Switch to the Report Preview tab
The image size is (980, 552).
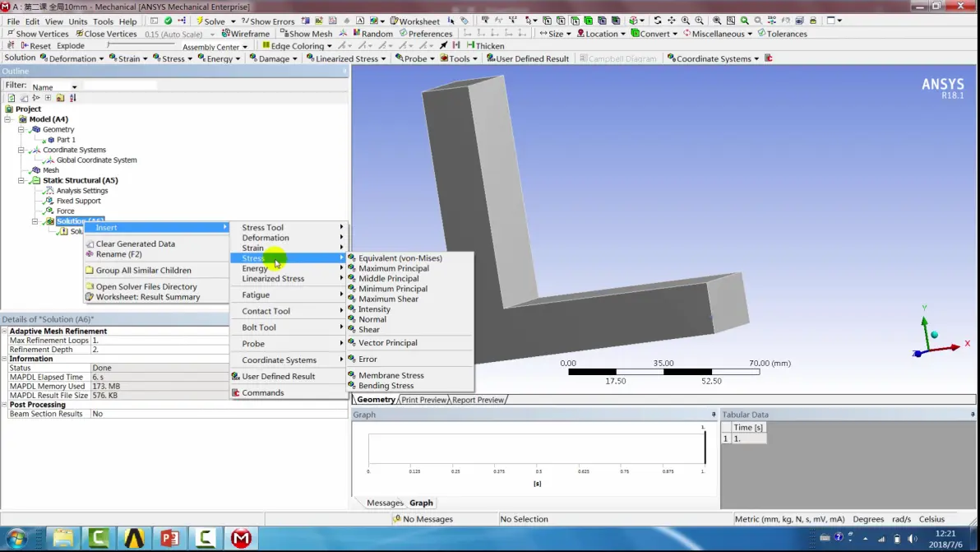click(x=478, y=400)
